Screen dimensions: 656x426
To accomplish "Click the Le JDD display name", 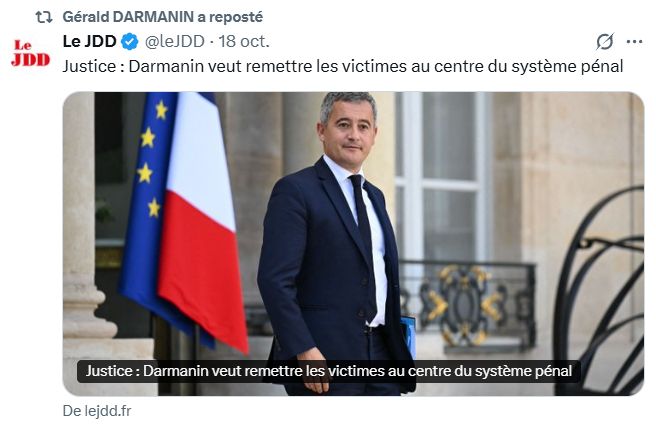I will 90,41.
